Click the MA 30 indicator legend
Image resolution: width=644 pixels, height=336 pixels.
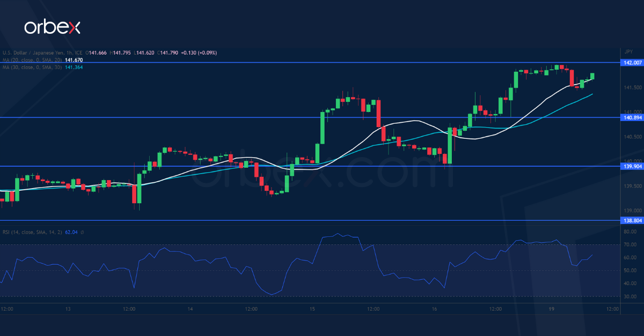[32, 67]
